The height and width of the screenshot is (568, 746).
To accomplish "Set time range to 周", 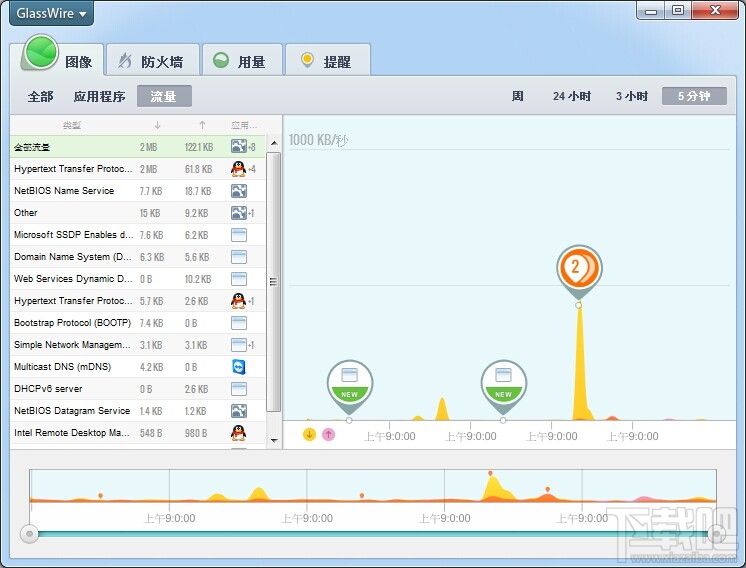I will click(x=518, y=96).
